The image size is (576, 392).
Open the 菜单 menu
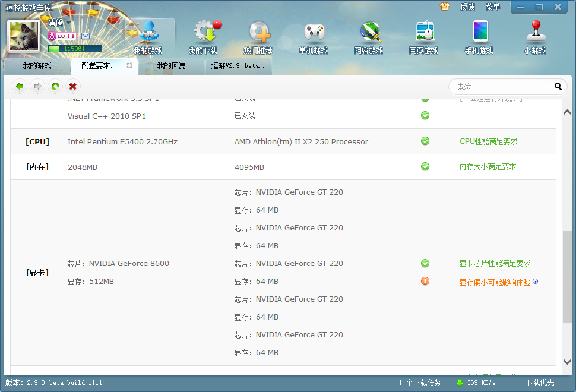coord(493,7)
